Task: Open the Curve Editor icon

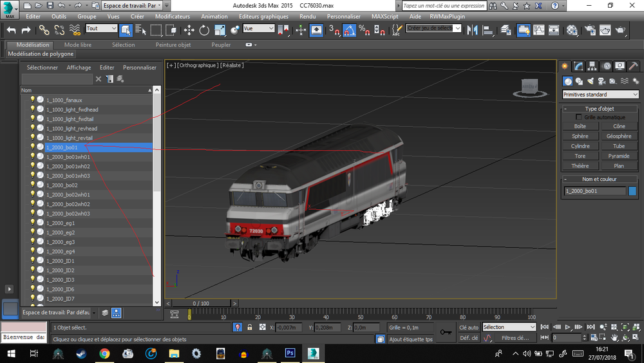Action: click(x=539, y=30)
